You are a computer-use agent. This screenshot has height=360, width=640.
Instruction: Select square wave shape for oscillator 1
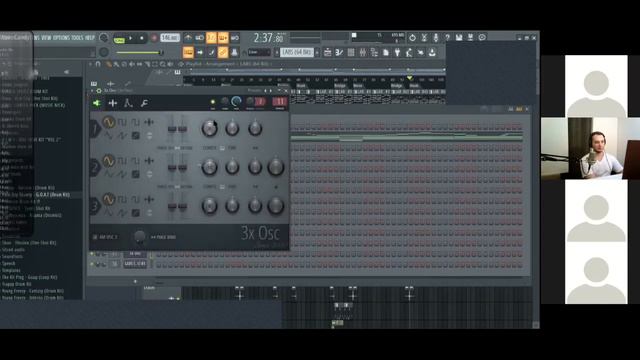coord(122,122)
